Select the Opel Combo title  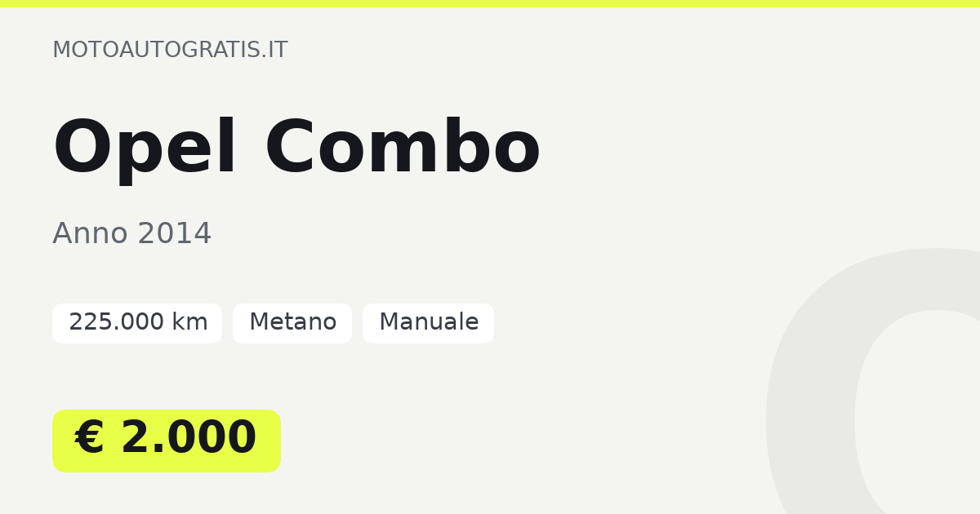point(296,148)
